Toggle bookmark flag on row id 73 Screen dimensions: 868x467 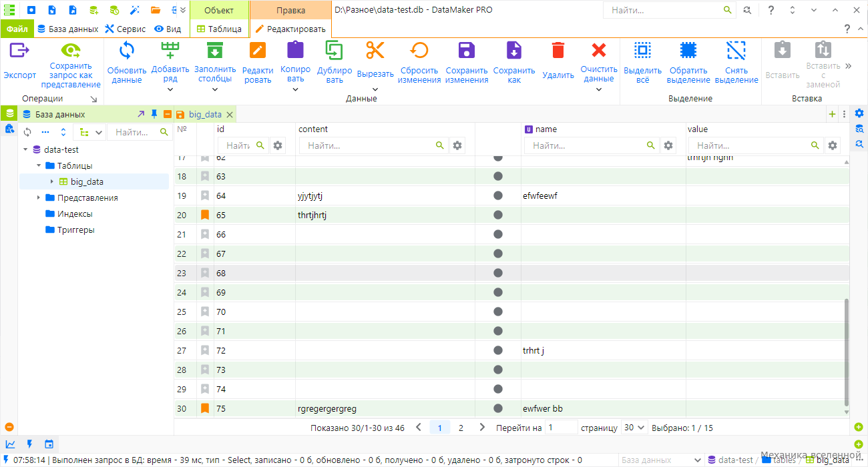pos(205,370)
